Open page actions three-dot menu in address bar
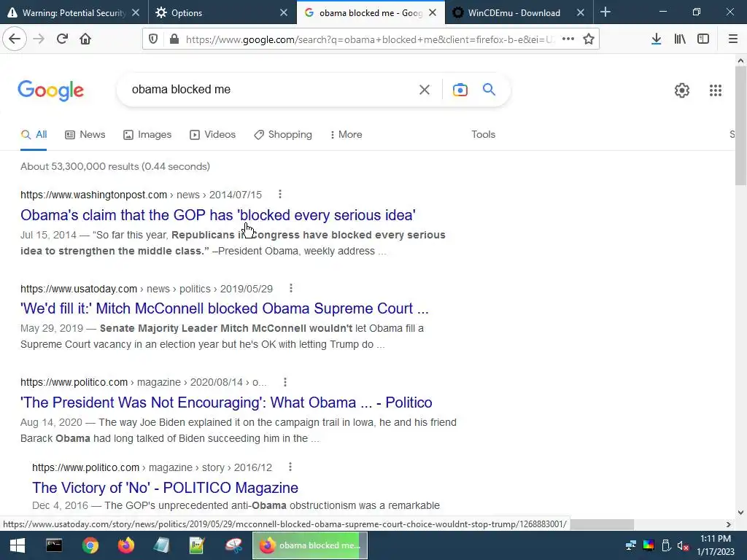747x560 pixels. [568, 39]
